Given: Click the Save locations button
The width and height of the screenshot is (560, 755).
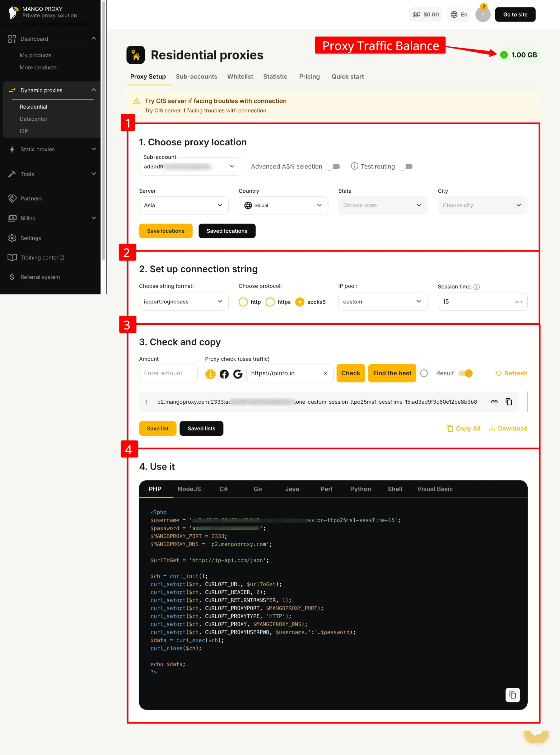Looking at the screenshot, I should tap(166, 231).
